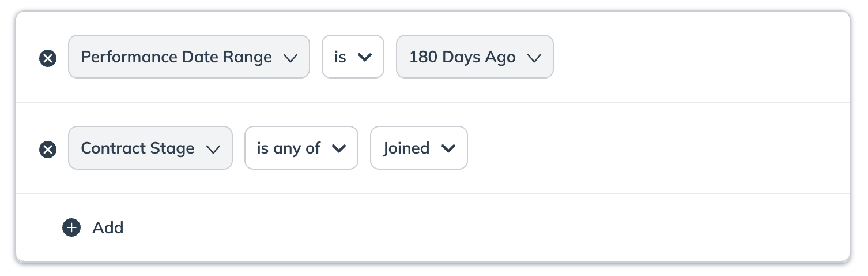Click the chevron in Performance Date Range field

tap(290, 58)
